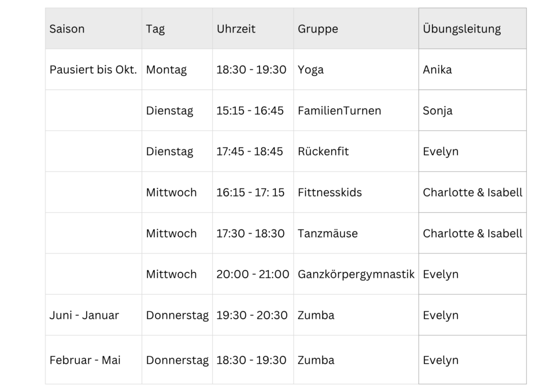This screenshot has width=555, height=392.
Task: Click the Februar - Mai season cell
Action: tap(93, 360)
